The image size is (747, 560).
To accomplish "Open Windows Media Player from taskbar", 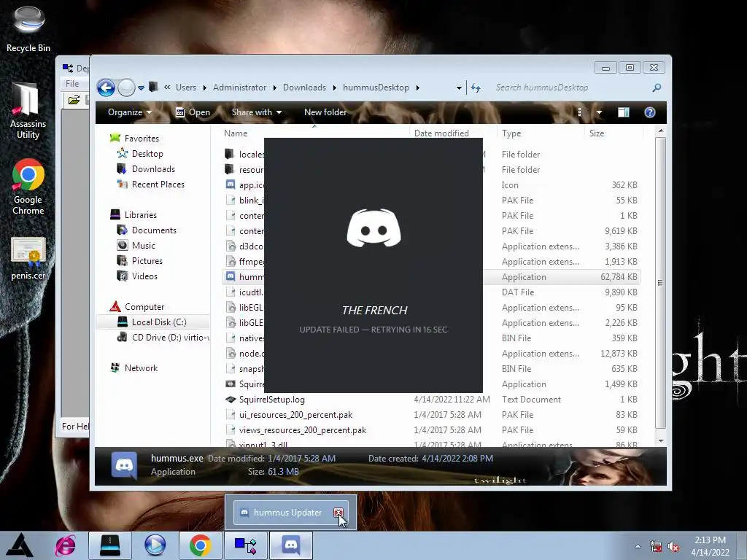I will pyautogui.click(x=155, y=545).
